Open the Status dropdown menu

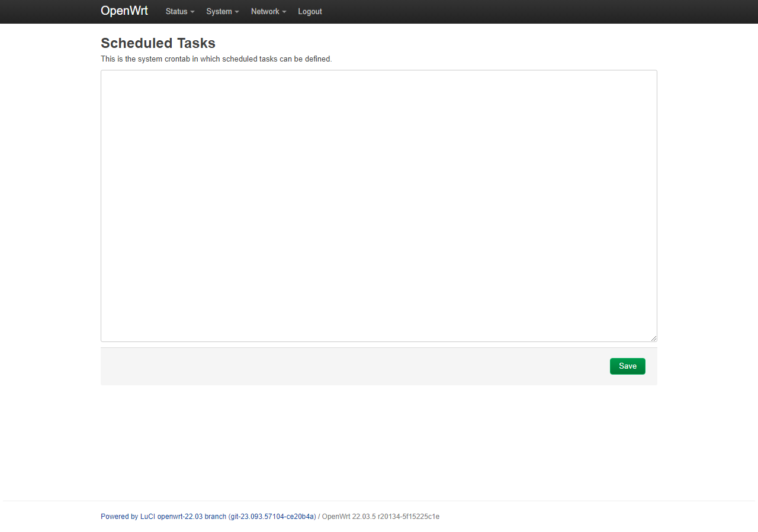(x=180, y=11)
